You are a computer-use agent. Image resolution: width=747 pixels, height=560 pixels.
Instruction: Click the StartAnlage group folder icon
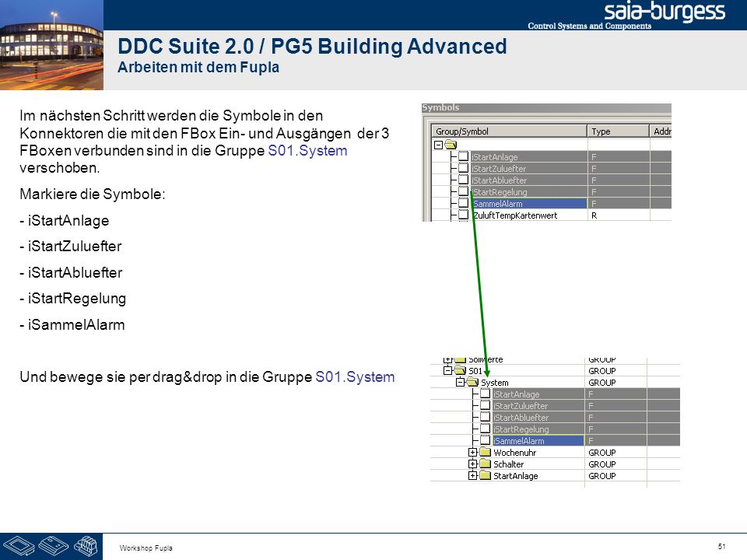point(486,475)
